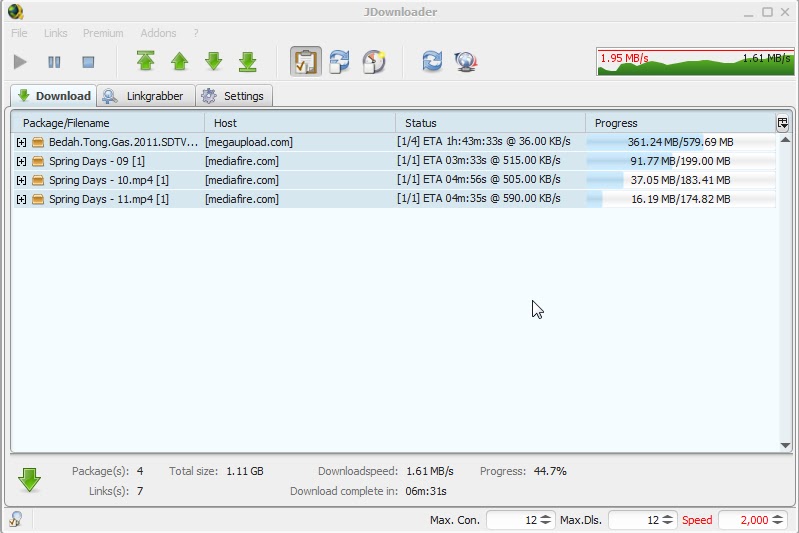The image size is (799, 533).
Task: Open the Links menu
Action: tap(56, 33)
